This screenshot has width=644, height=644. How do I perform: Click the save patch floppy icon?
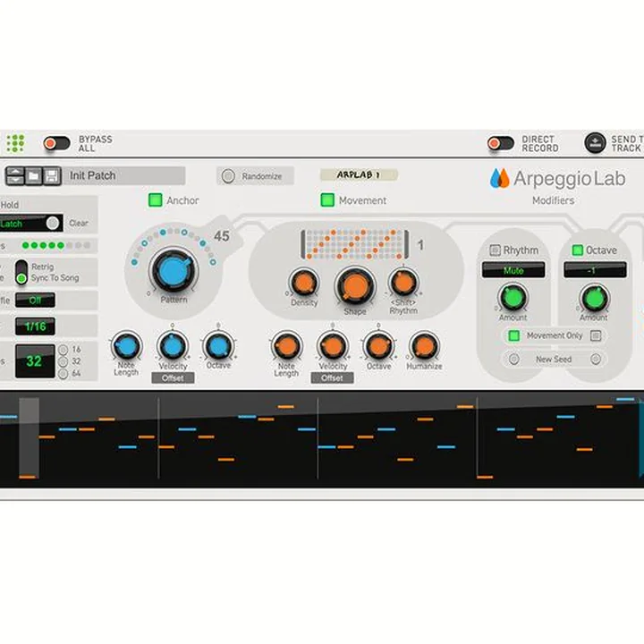point(52,176)
